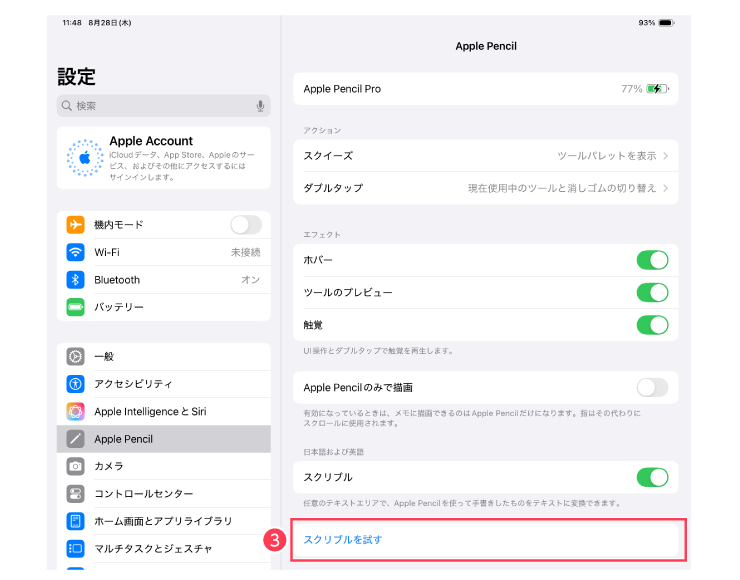The height and width of the screenshot is (580, 740).
Task: Tap the microphone icon in search field
Action: 260,106
